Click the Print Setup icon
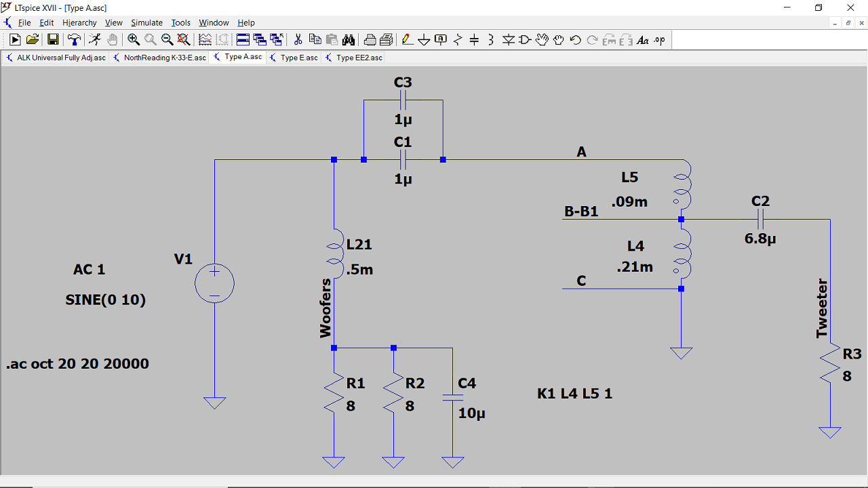Image resolution: width=868 pixels, height=488 pixels. [370, 40]
